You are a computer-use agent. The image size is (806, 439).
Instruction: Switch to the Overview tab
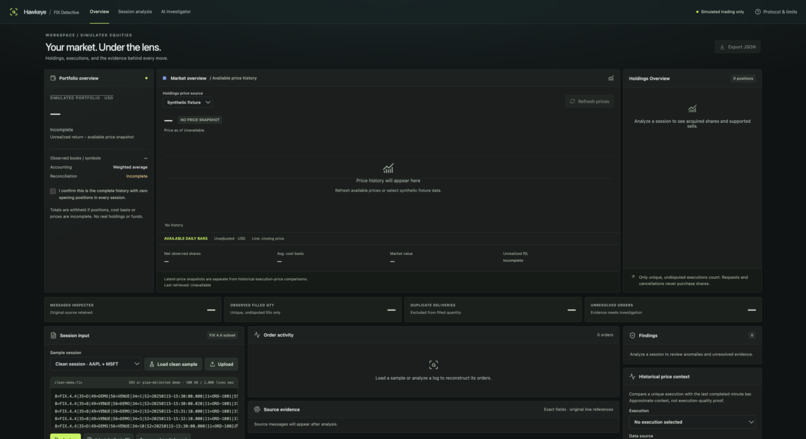point(99,12)
